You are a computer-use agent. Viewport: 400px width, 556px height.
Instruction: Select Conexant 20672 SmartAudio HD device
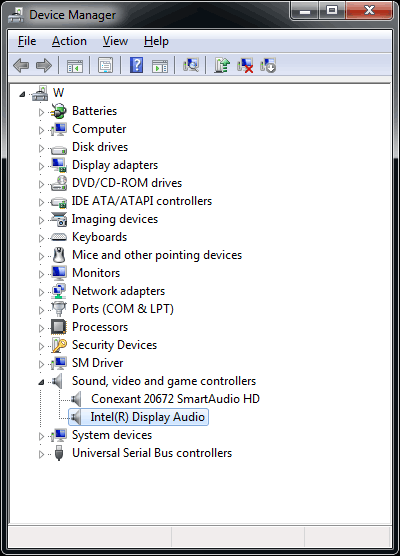[175, 399]
